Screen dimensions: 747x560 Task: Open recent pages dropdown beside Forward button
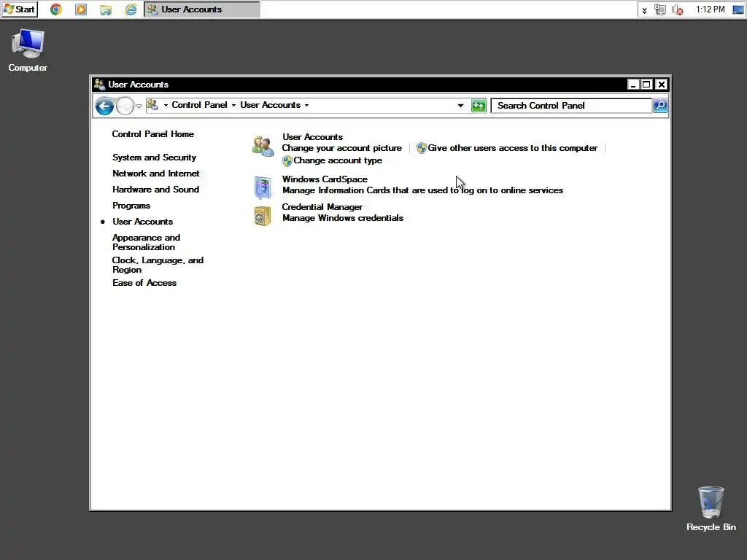tap(139, 106)
